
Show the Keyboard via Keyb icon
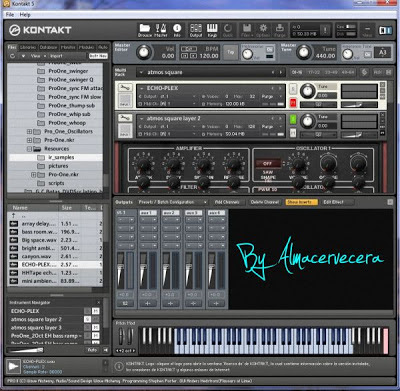(212, 30)
